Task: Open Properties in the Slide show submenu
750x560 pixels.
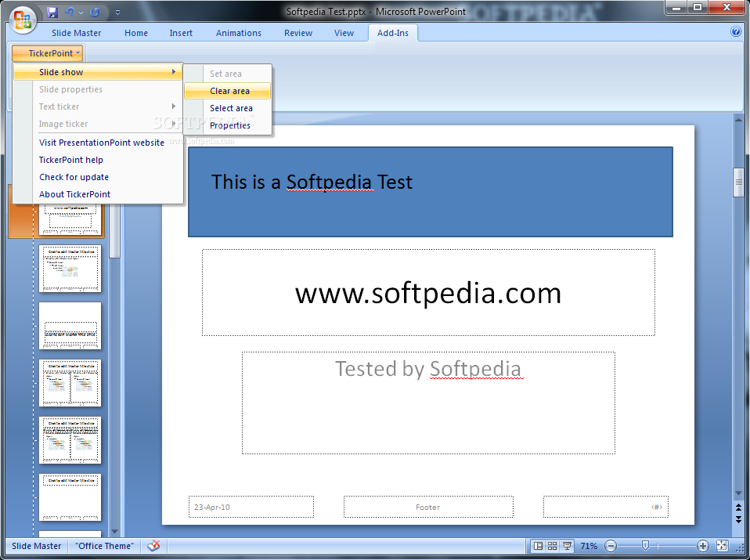Action: 227,125
